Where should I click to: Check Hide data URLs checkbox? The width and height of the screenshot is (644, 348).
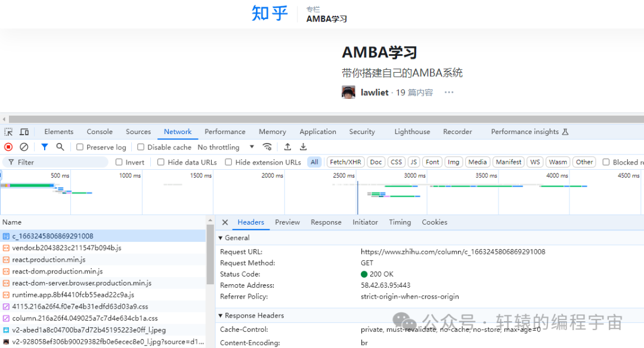161,162
